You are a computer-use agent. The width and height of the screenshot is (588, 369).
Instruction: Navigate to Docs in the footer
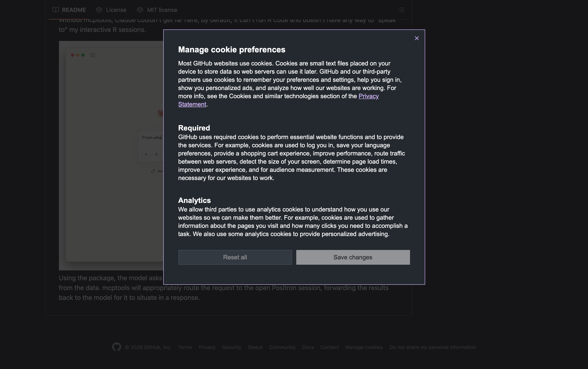(308, 347)
